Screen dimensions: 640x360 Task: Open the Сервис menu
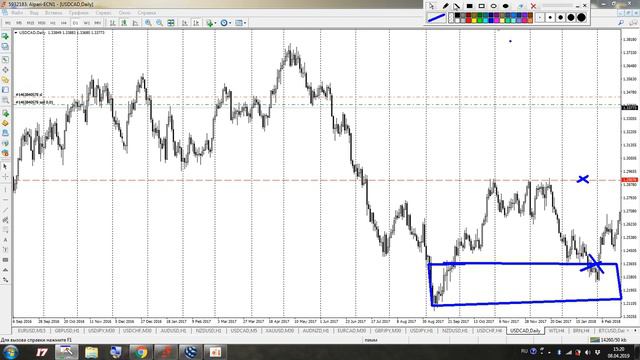point(104,13)
